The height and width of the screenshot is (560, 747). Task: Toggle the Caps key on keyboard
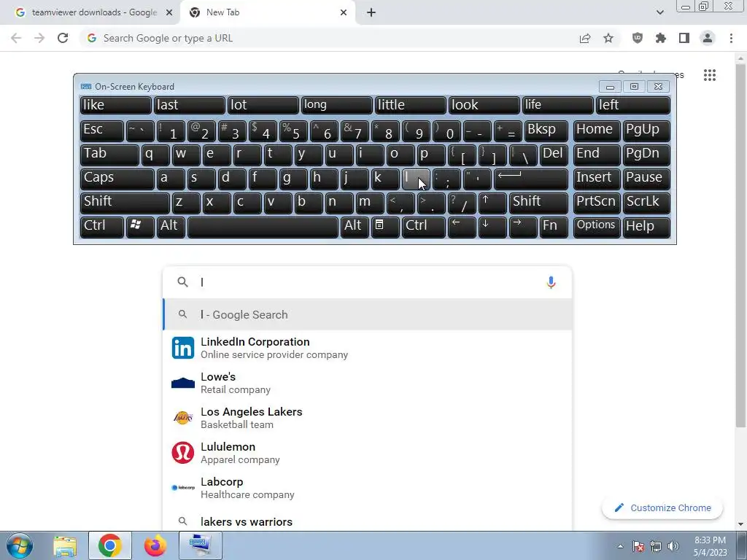coord(117,179)
